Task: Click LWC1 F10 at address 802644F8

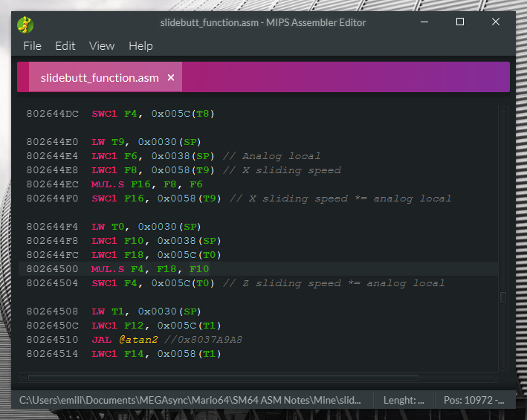Action: (x=117, y=241)
